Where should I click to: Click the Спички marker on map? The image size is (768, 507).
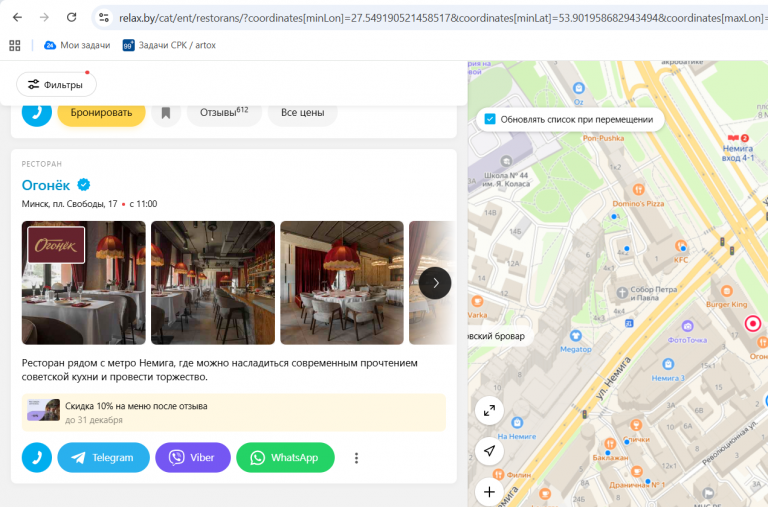coord(636,425)
